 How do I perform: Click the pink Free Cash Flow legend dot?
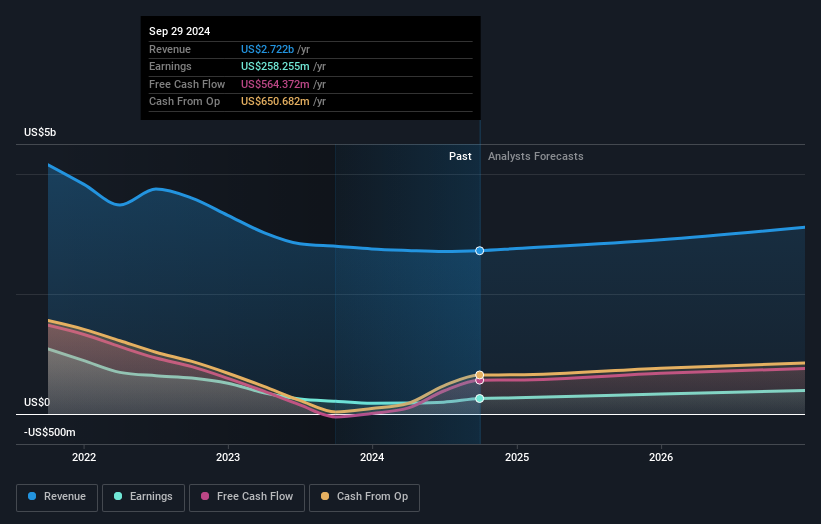tap(205, 496)
